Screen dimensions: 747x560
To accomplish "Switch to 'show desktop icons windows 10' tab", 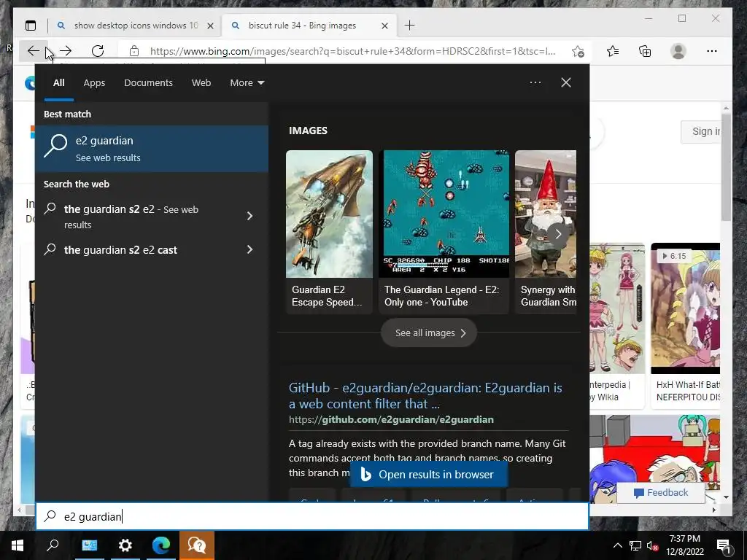I will (x=135, y=26).
